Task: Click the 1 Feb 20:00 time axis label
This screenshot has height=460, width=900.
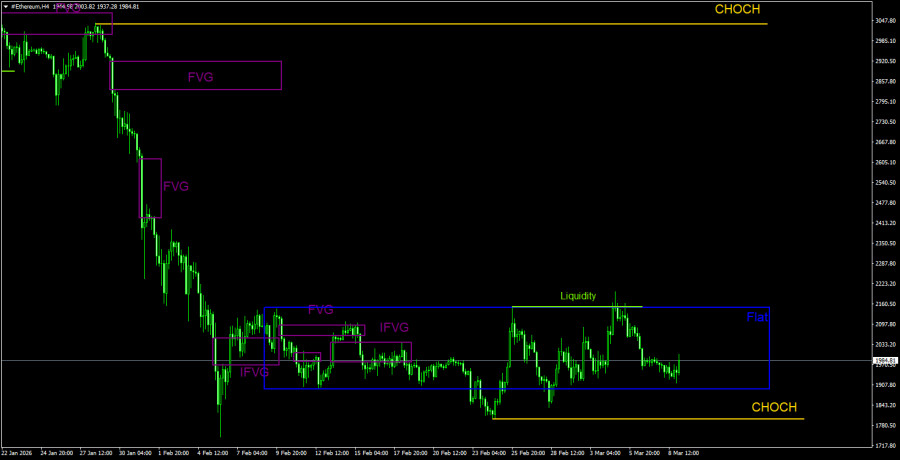Action: (173, 453)
